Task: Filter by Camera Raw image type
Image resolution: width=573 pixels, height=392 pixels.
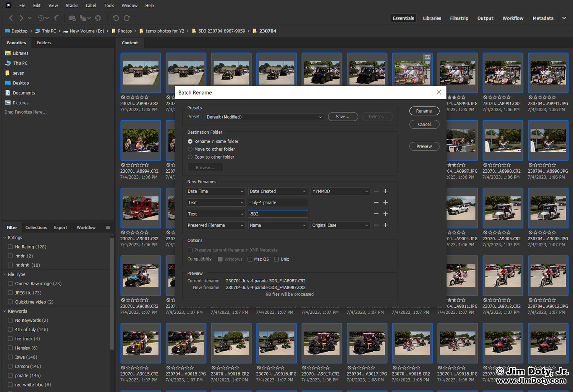Action: pos(10,283)
